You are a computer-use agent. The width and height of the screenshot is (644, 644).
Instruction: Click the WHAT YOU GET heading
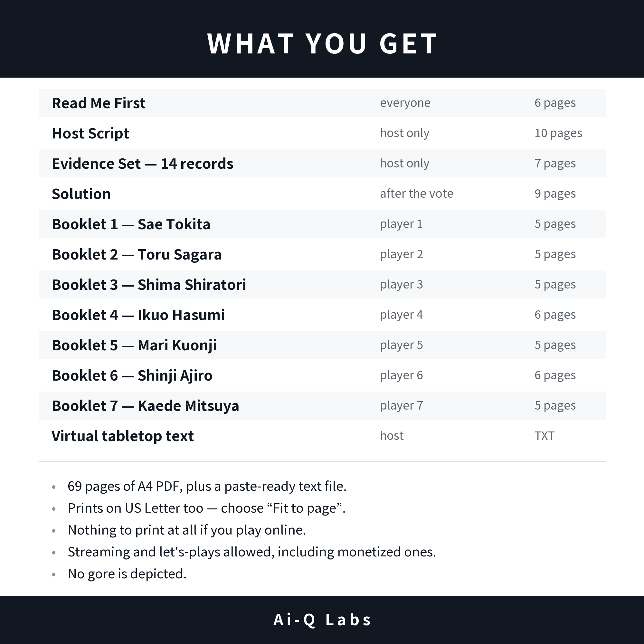[x=322, y=44]
